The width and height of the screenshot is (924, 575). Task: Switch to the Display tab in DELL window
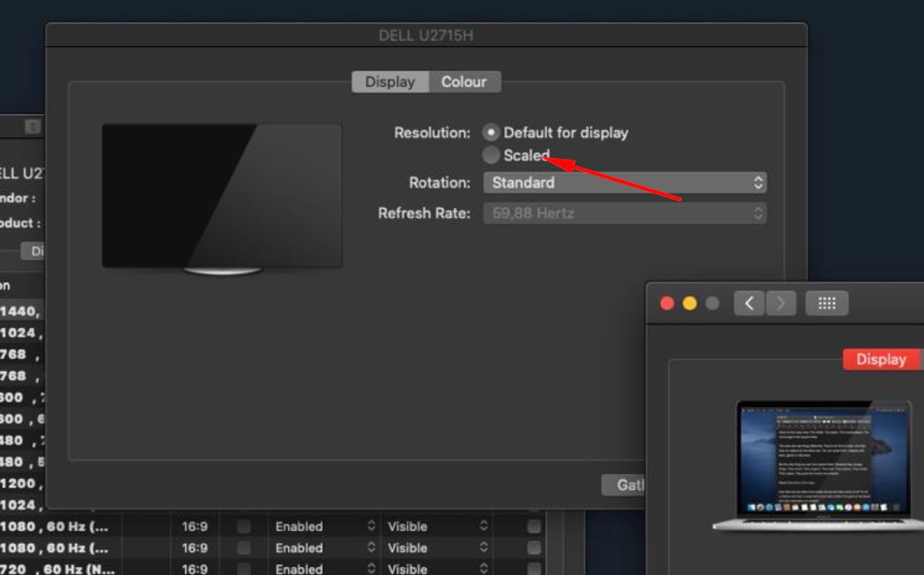click(390, 82)
